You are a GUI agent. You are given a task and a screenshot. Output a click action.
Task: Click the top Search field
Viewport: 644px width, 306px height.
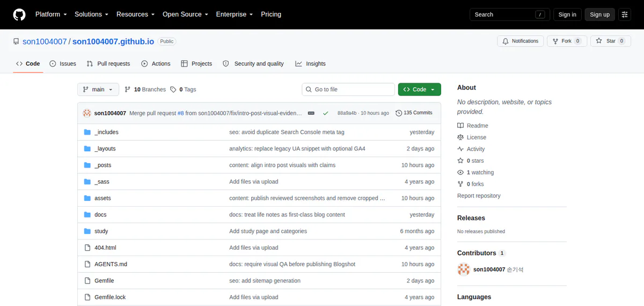tap(510, 14)
